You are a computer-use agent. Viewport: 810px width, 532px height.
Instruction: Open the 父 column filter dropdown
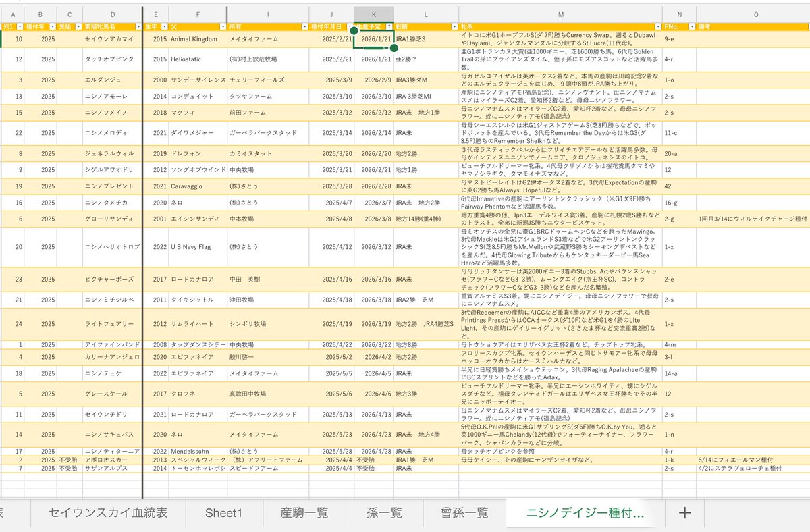coord(222,27)
